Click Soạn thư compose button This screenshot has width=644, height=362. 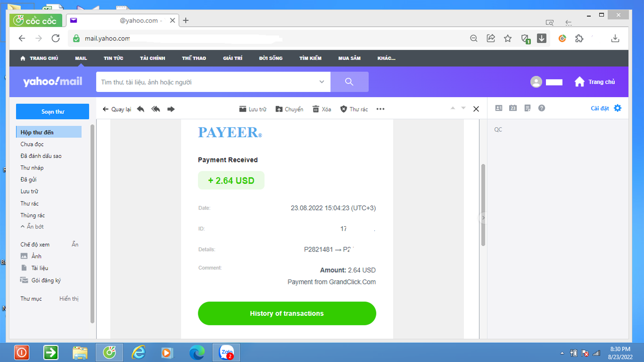(52, 112)
